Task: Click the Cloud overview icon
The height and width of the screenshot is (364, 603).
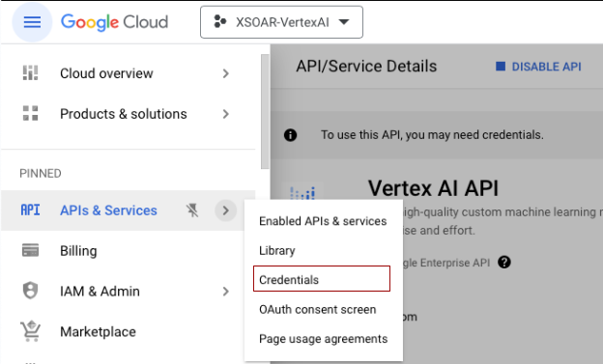Action: [x=30, y=73]
